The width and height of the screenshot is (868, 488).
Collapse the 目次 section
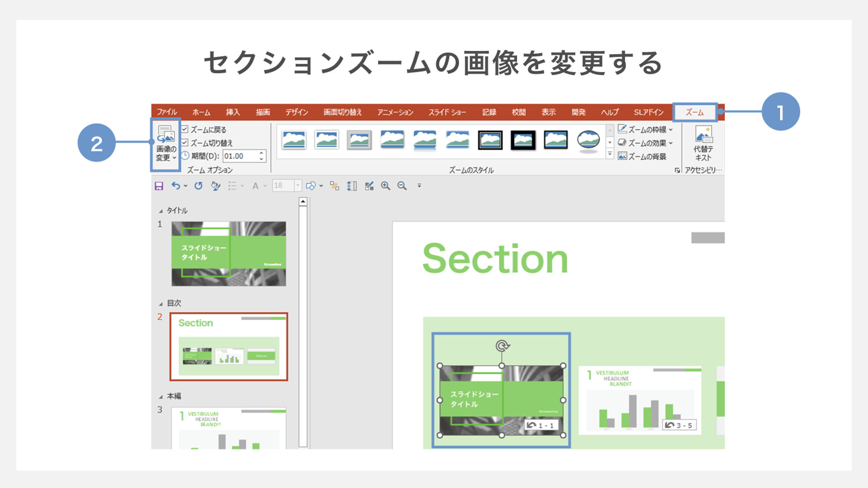(161, 304)
